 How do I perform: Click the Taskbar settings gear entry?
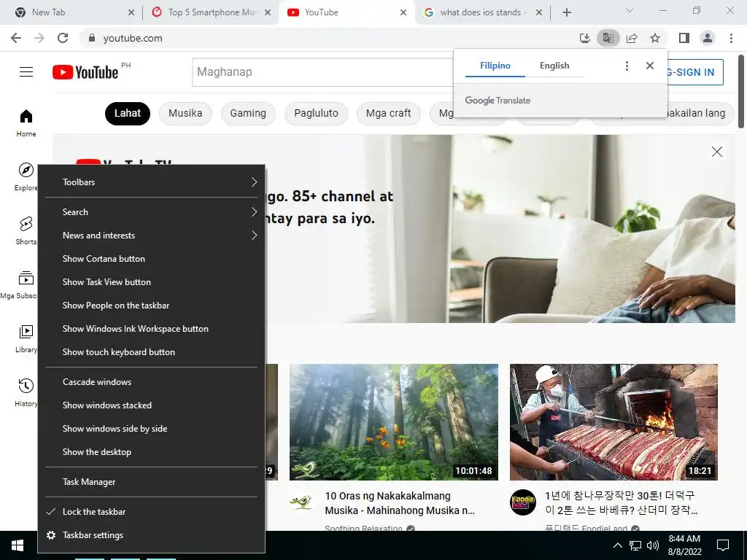(152, 535)
